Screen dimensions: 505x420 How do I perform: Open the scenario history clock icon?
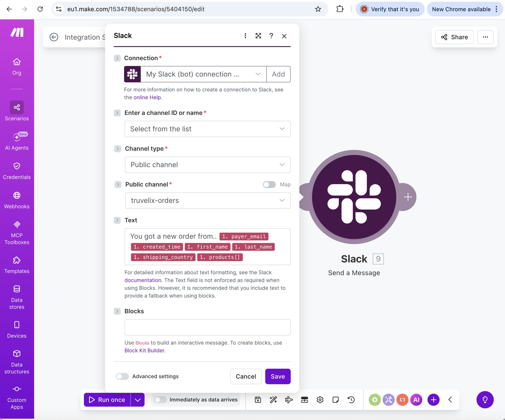[x=351, y=400]
